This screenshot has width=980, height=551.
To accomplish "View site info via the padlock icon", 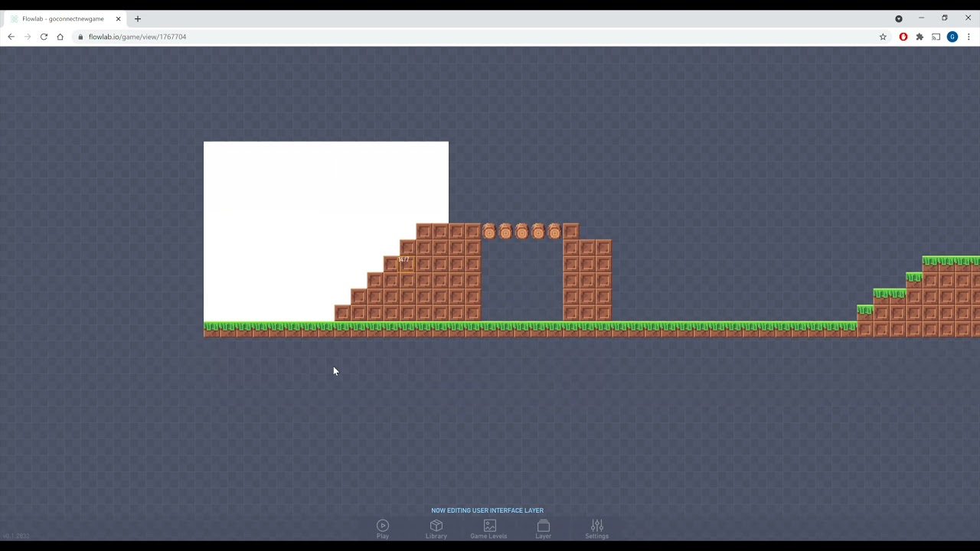I will tap(80, 37).
